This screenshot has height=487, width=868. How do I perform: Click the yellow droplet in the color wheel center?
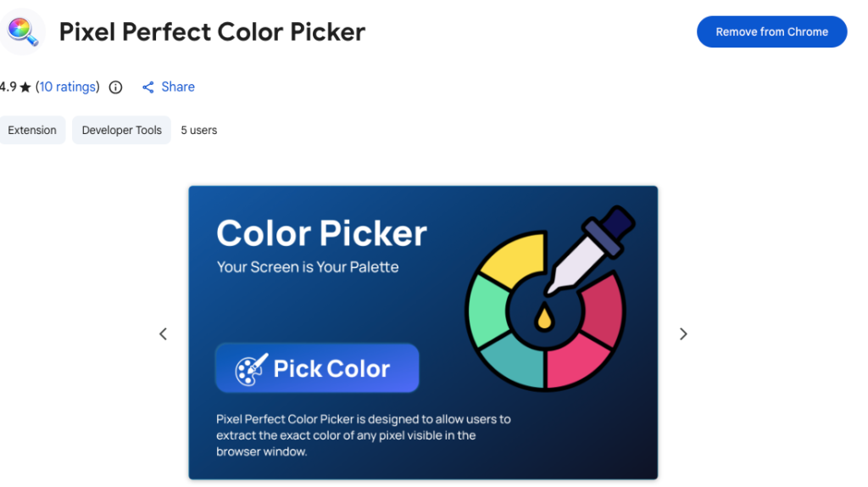coord(542,318)
